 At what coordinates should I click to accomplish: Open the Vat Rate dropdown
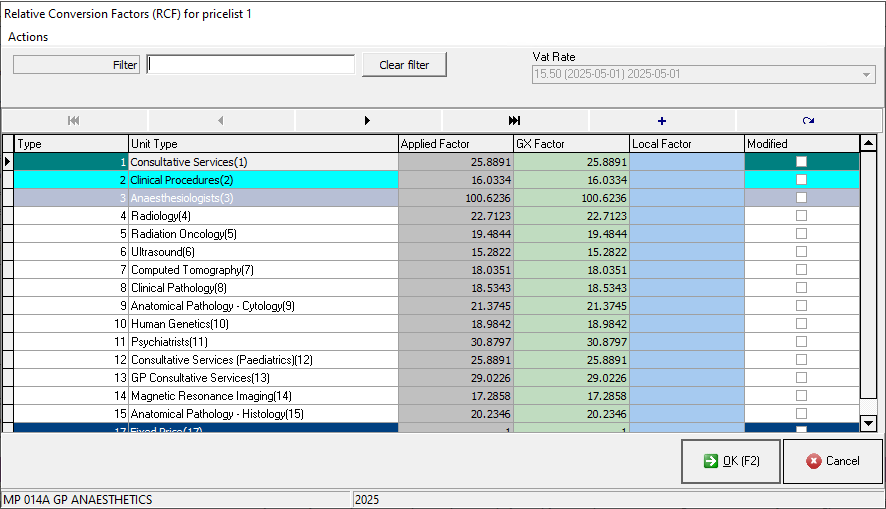click(866, 75)
